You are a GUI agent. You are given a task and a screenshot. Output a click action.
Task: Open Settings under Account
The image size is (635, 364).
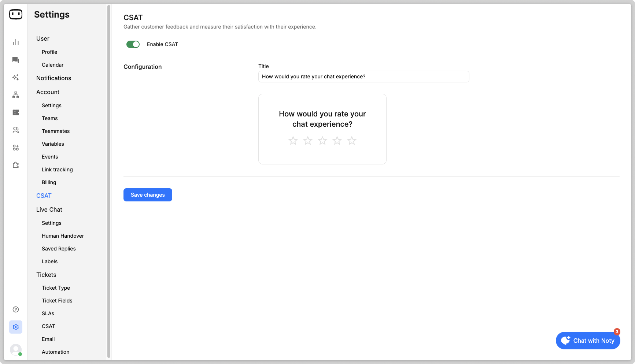click(52, 105)
